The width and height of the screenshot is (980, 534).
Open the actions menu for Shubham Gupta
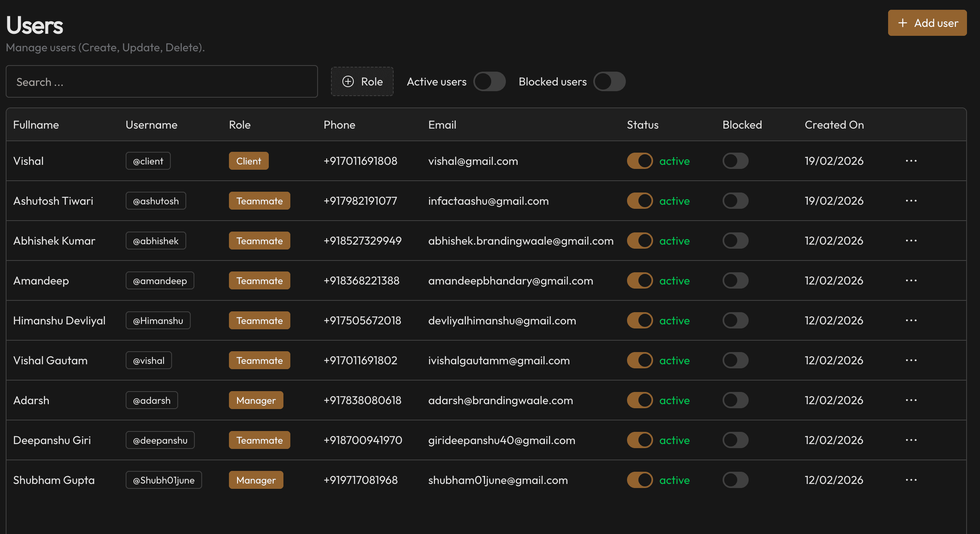pyautogui.click(x=911, y=480)
